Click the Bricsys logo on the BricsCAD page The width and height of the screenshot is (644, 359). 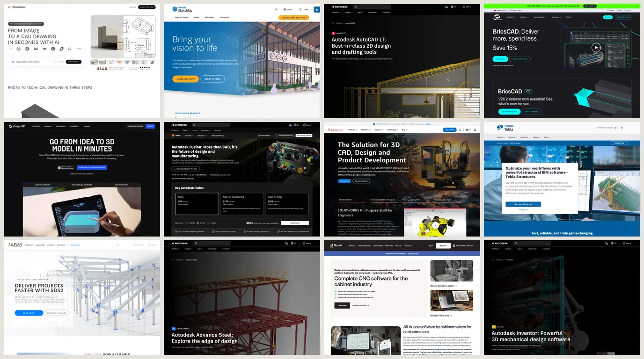(x=498, y=17)
